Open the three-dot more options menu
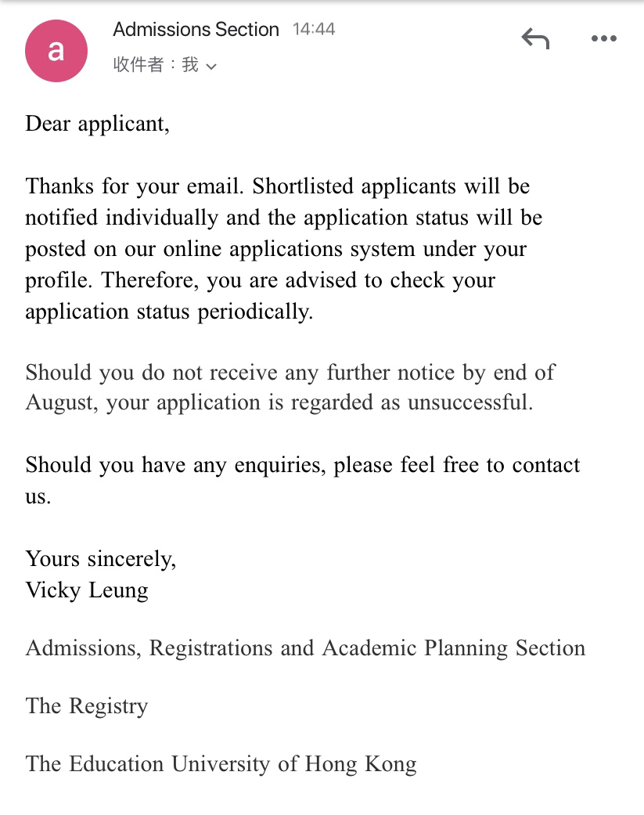 point(604,38)
